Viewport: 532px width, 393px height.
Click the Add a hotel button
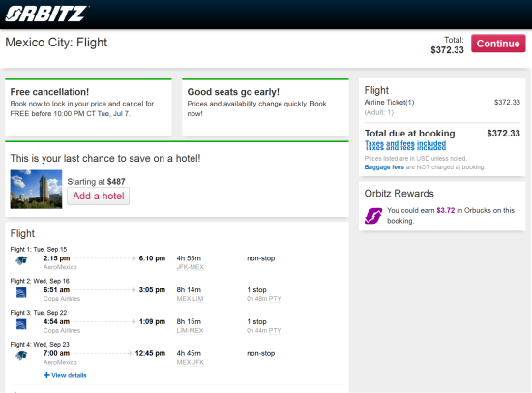click(x=99, y=196)
